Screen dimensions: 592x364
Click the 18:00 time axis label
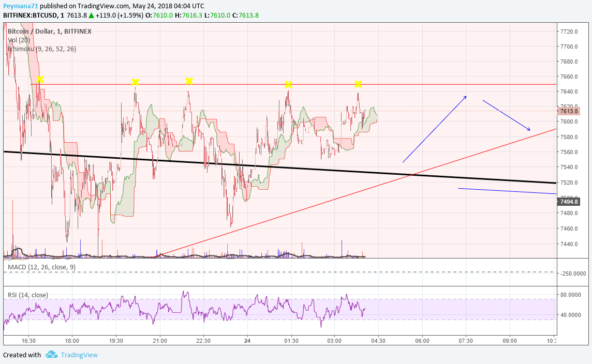coord(72,341)
